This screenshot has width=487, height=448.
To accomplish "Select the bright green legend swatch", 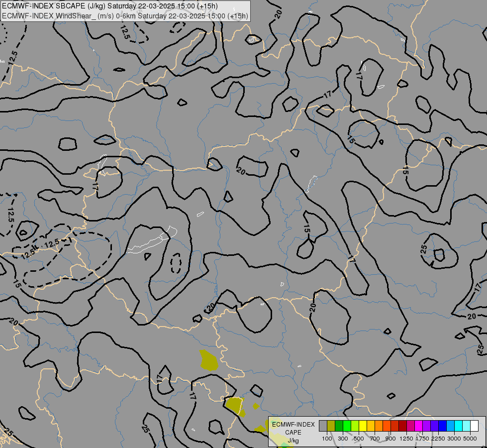I will point(347,426).
